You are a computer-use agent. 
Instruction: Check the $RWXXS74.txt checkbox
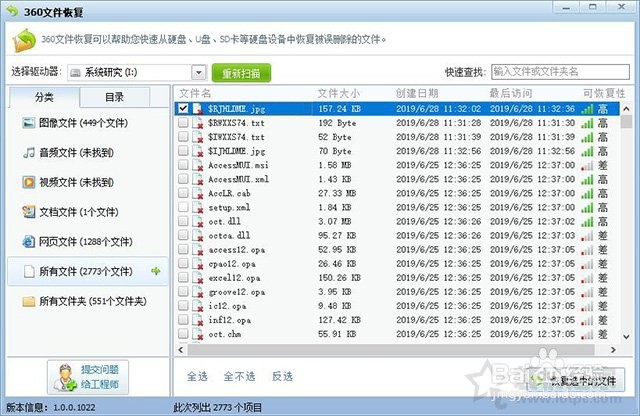(x=183, y=122)
